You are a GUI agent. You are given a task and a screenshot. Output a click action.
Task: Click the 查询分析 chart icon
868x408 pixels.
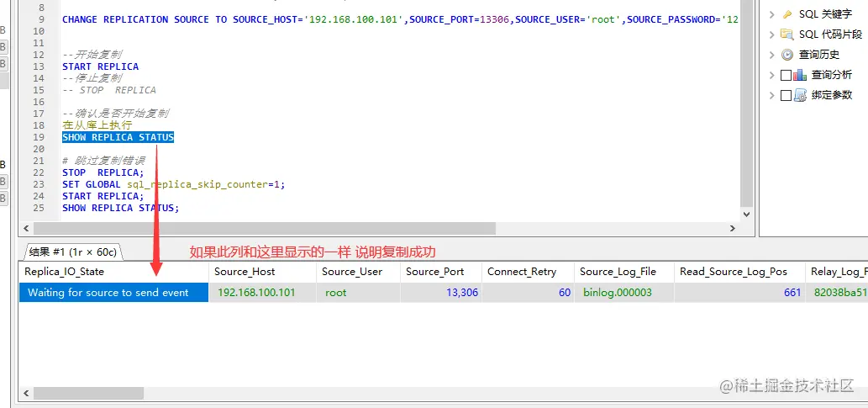pos(800,75)
